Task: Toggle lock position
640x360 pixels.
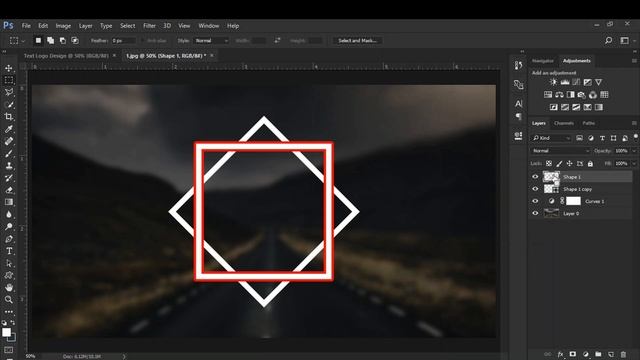Action: pyautogui.click(x=569, y=163)
